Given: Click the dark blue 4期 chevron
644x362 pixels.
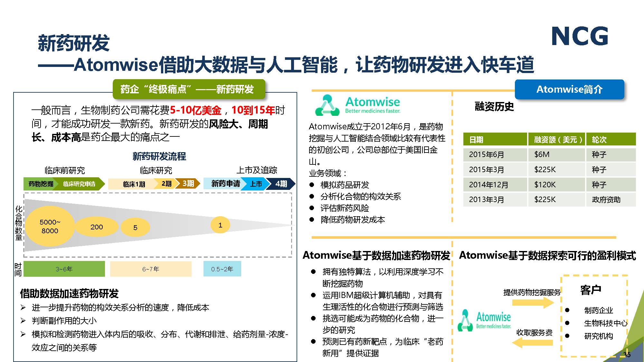Looking at the screenshot, I should click(282, 184).
